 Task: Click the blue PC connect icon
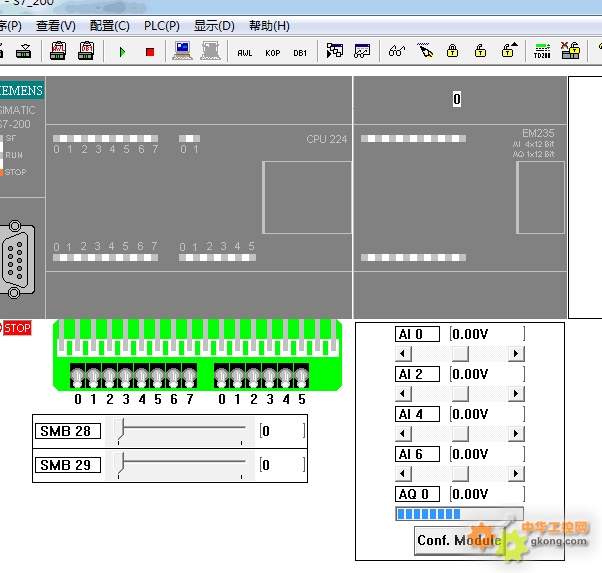182,51
